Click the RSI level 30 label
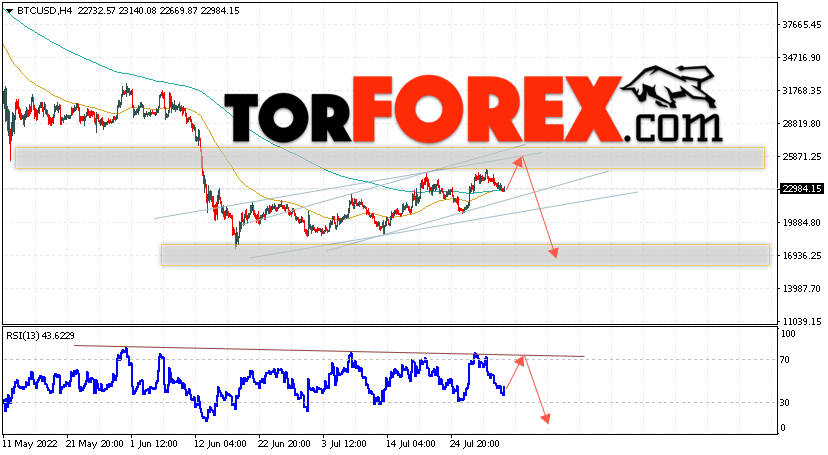828x455 pixels. (x=786, y=403)
